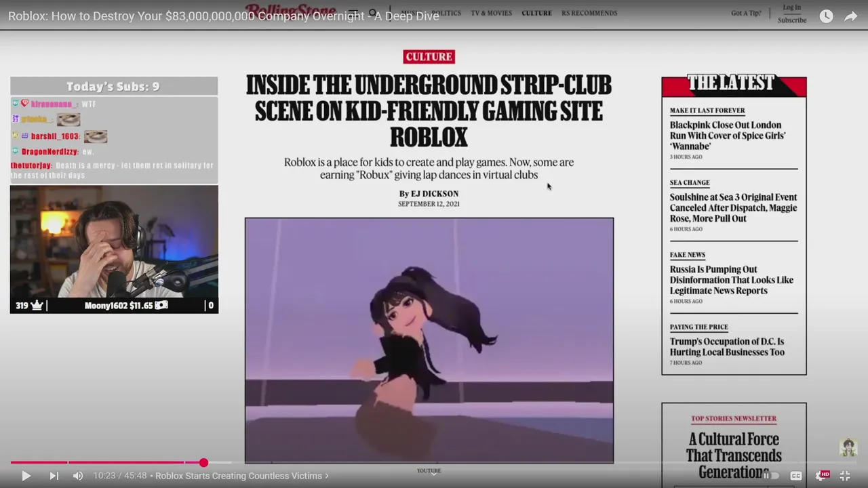Image resolution: width=868 pixels, height=488 pixels.
Task: Click the crown icon beside 319
Action: (37, 306)
